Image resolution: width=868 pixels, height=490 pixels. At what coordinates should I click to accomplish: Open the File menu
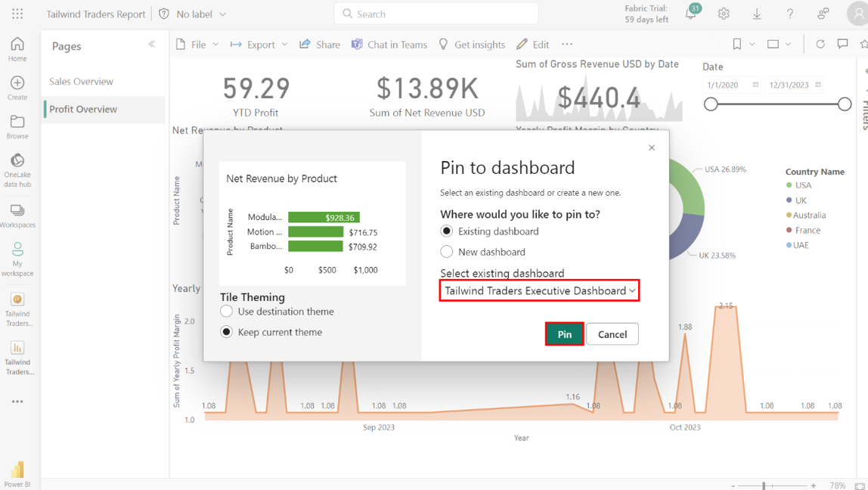(x=197, y=45)
